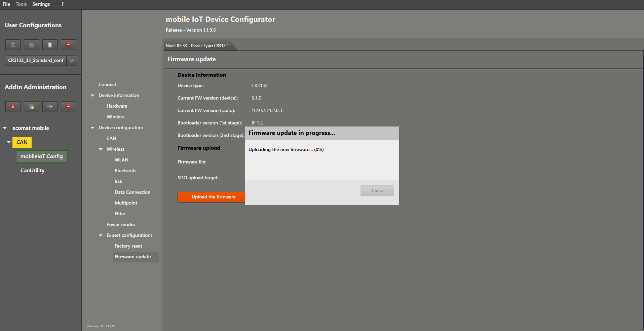644x331 pixels.
Task: Open the Tools menu
Action: click(21, 4)
